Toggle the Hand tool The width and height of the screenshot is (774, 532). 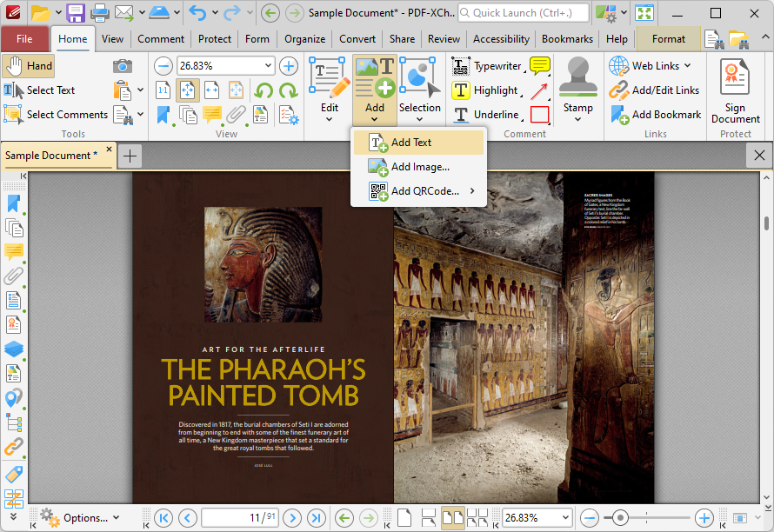28,66
